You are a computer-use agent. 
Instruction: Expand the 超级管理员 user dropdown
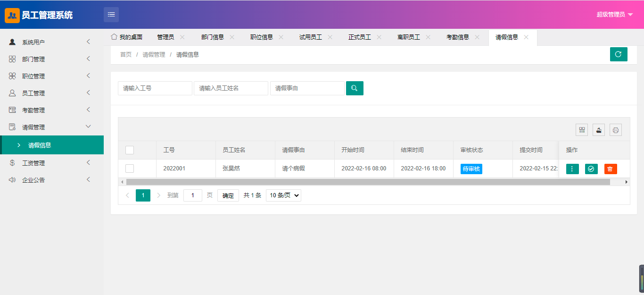[x=614, y=15]
